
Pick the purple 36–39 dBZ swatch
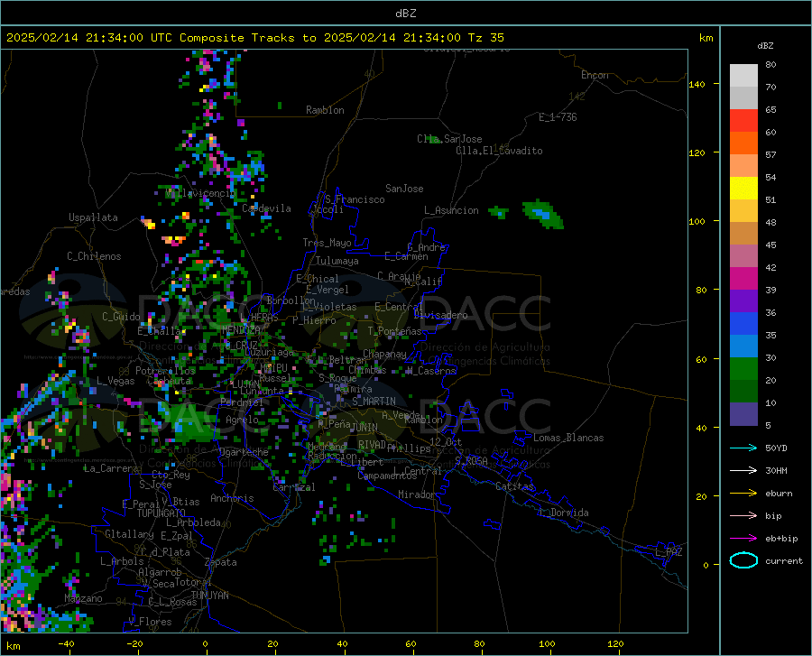click(x=743, y=301)
